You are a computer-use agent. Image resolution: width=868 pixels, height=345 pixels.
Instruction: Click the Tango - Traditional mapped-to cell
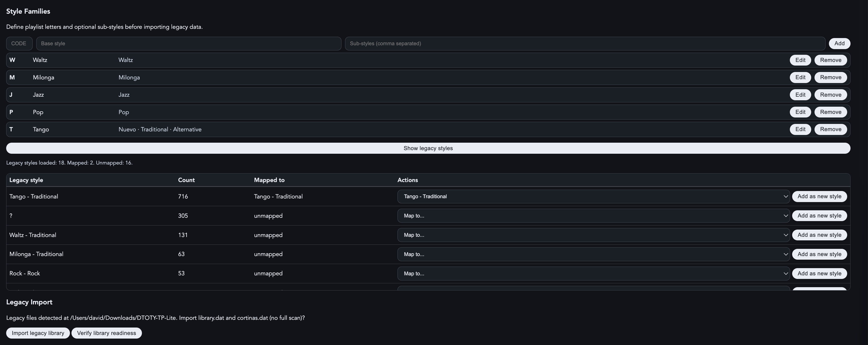click(x=278, y=196)
